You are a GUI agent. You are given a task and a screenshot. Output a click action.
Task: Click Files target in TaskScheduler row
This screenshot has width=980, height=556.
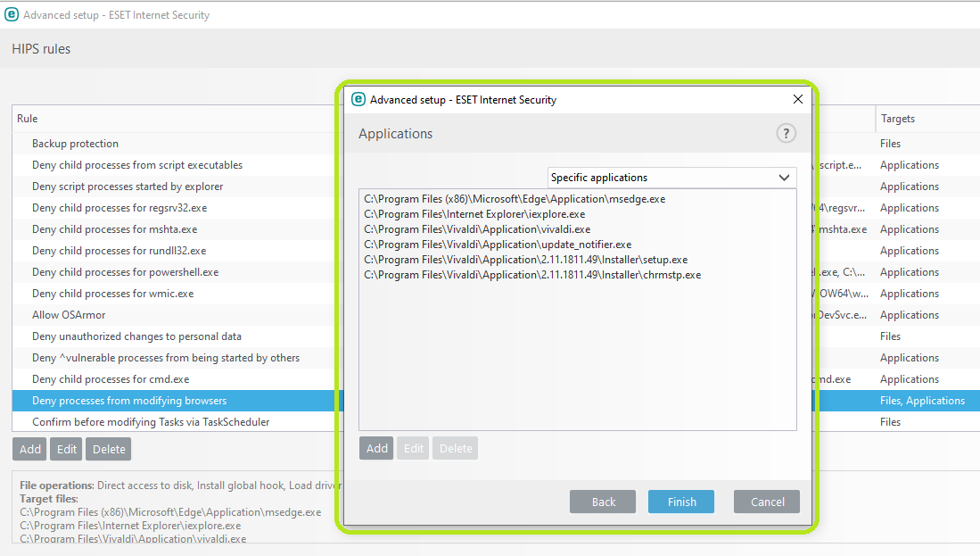(890, 422)
